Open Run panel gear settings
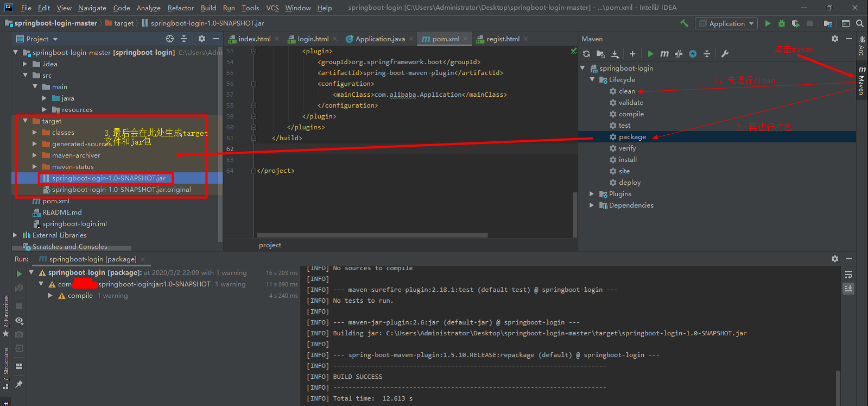The image size is (868, 406). tap(835, 259)
